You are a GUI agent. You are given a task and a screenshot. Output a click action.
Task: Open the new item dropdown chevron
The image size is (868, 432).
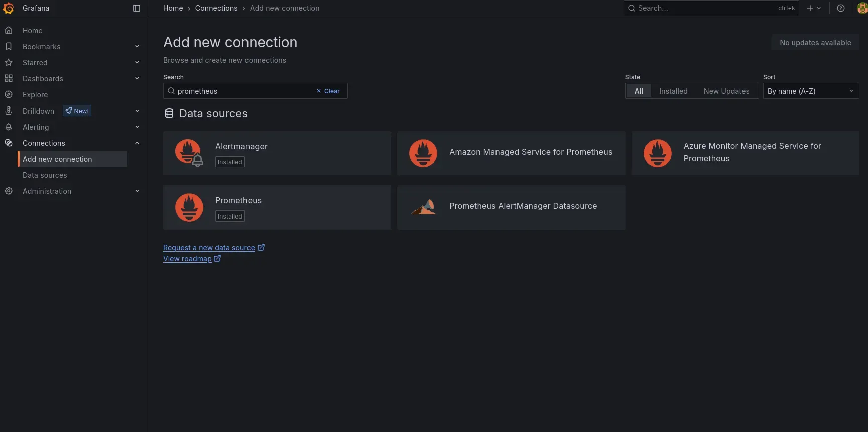tap(819, 8)
